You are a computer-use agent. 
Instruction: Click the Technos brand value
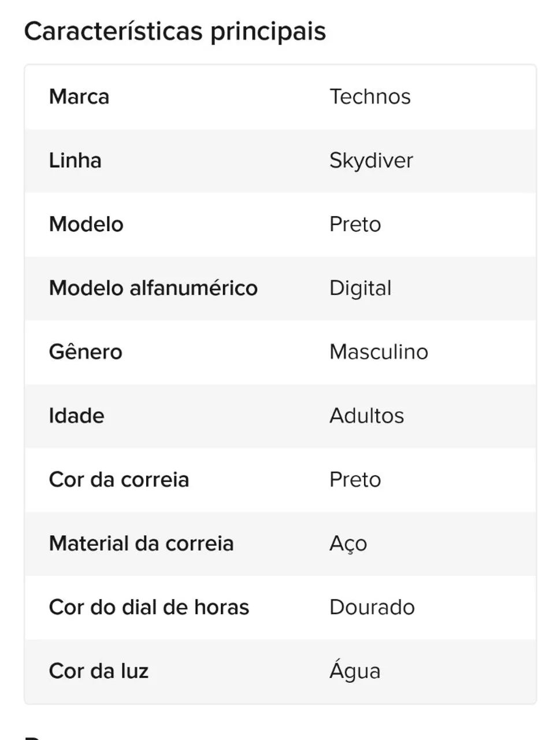370,97
